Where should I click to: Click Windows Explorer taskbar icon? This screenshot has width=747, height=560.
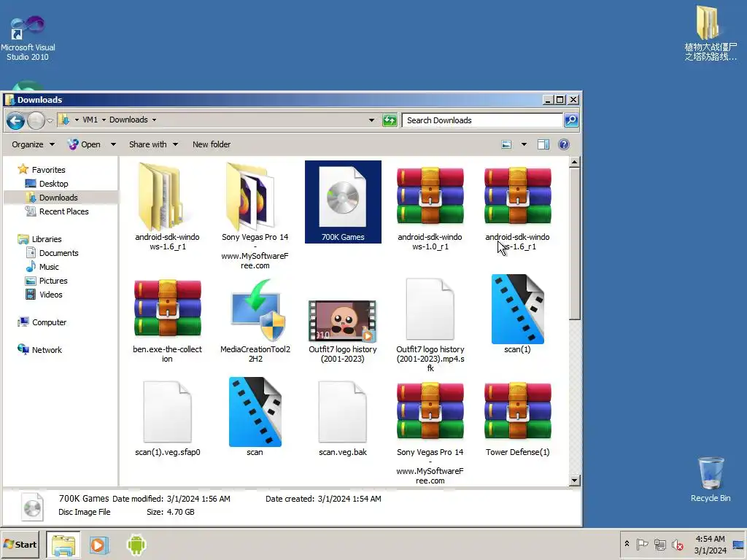63,545
